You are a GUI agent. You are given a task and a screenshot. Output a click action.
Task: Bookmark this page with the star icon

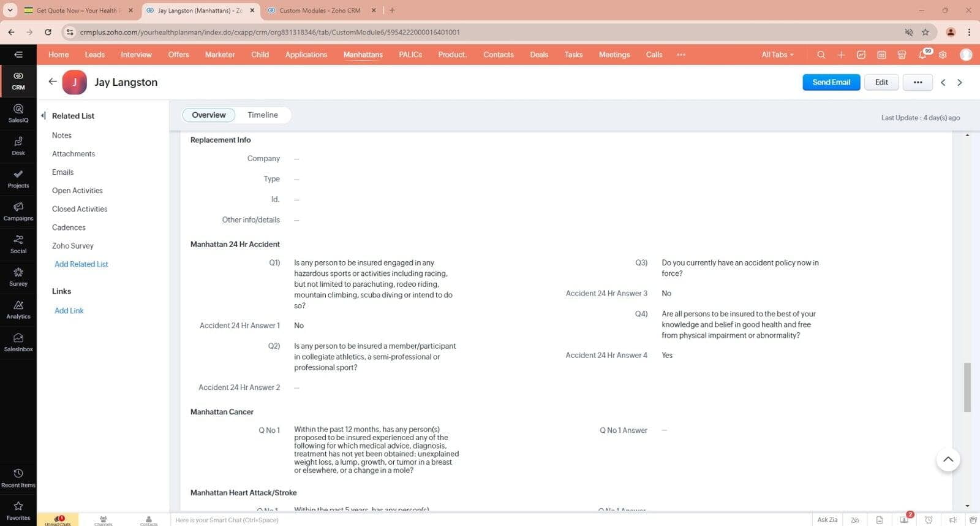pos(925,32)
